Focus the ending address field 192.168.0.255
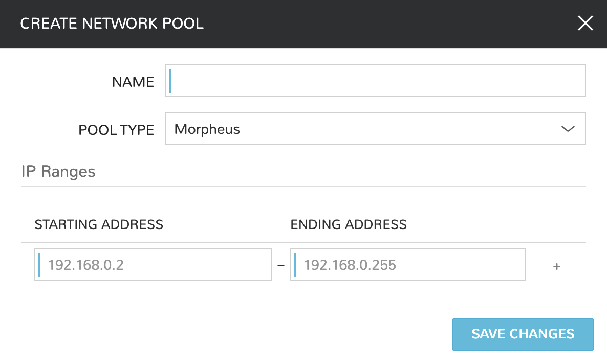 pyautogui.click(x=408, y=265)
